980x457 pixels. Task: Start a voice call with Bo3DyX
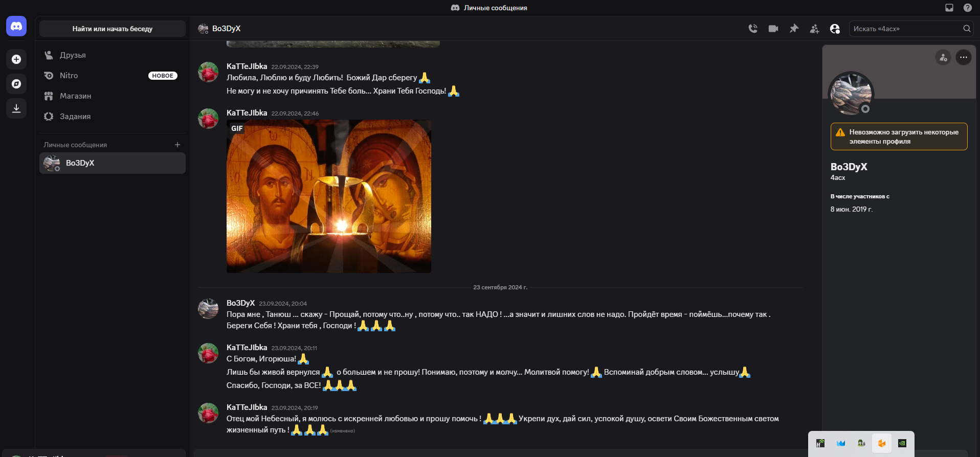point(753,29)
